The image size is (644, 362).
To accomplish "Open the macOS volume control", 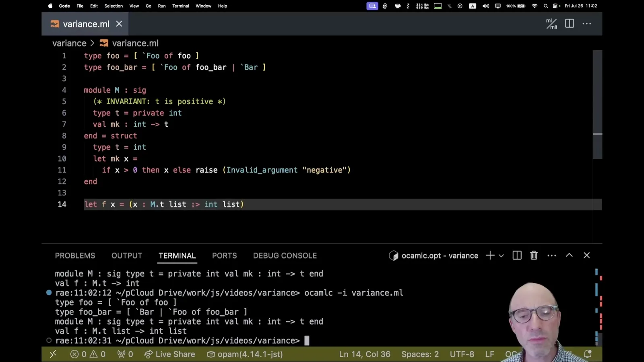I will [x=486, y=6].
